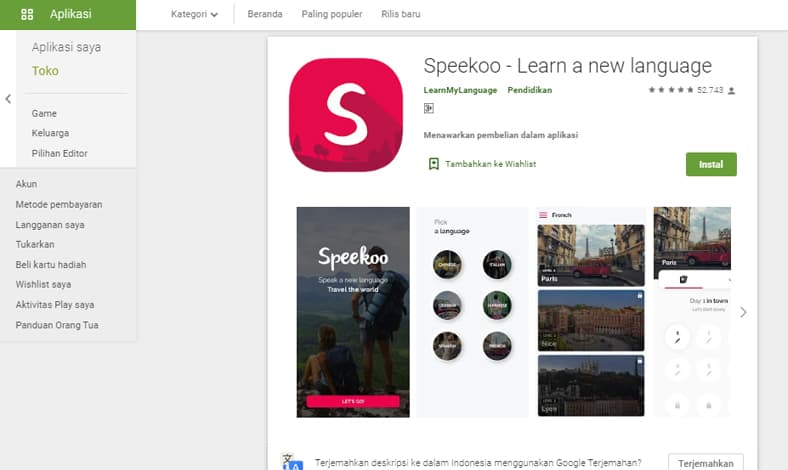The height and width of the screenshot is (470, 788).
Task: Open Wishlist saya
Action: (43, 285)
